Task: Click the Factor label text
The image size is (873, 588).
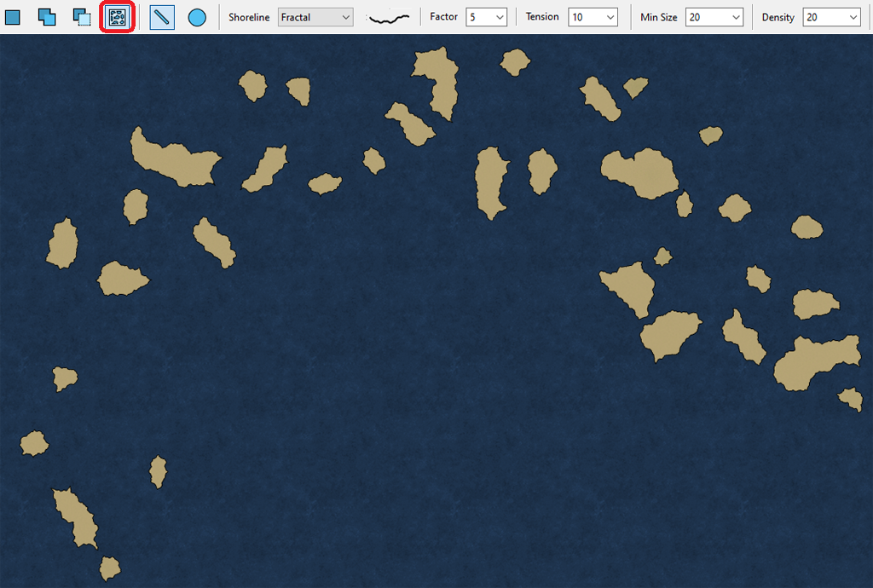Action: [x=443, y=17]
